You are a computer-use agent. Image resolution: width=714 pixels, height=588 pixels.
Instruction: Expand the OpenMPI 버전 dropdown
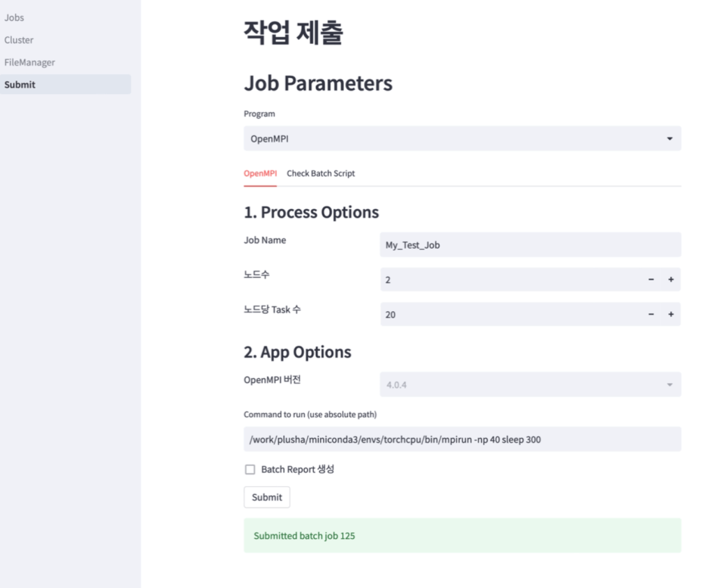click(x=669, y=384)
